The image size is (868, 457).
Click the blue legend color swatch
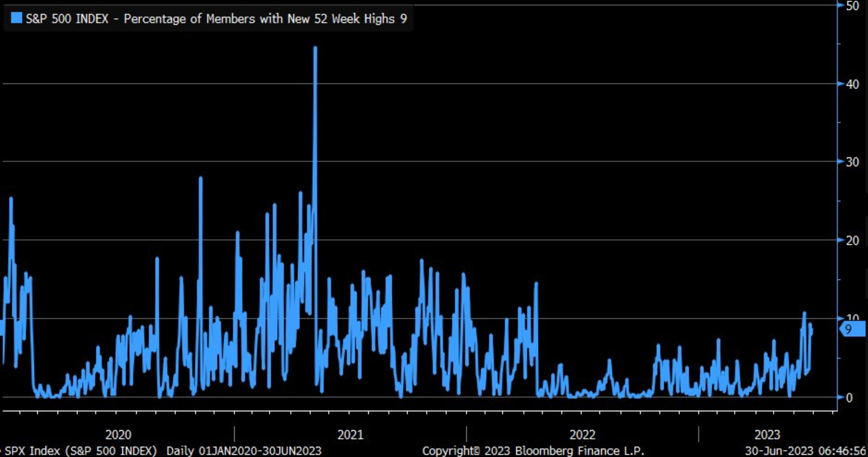(16, 18)
